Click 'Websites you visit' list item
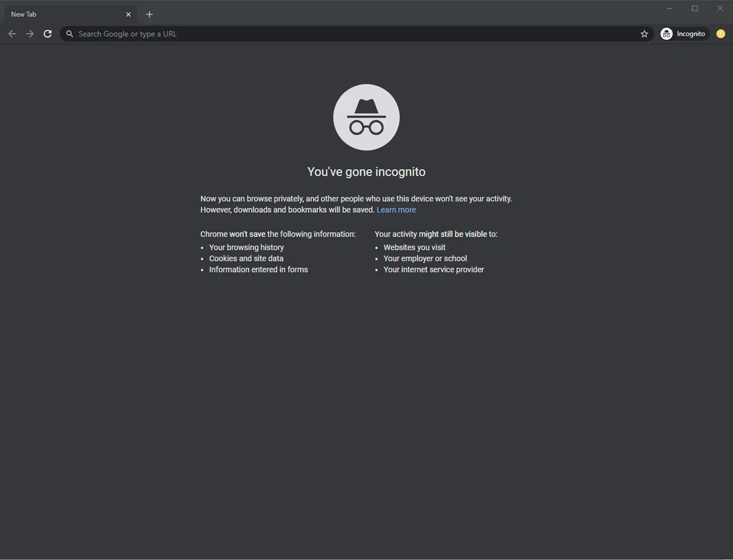Image resolution: width=733 pixels, height=560 pixels. coord(414,247)
